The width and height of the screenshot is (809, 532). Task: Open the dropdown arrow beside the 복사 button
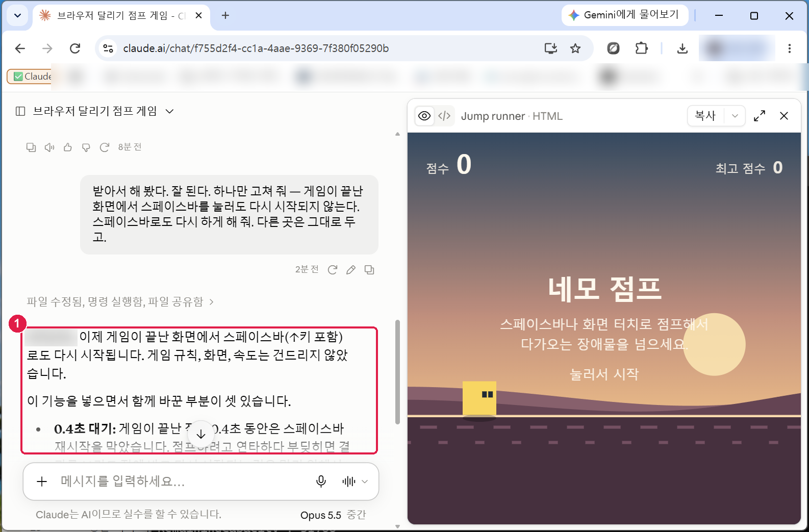pyautogui.click(x=735, y=116)
